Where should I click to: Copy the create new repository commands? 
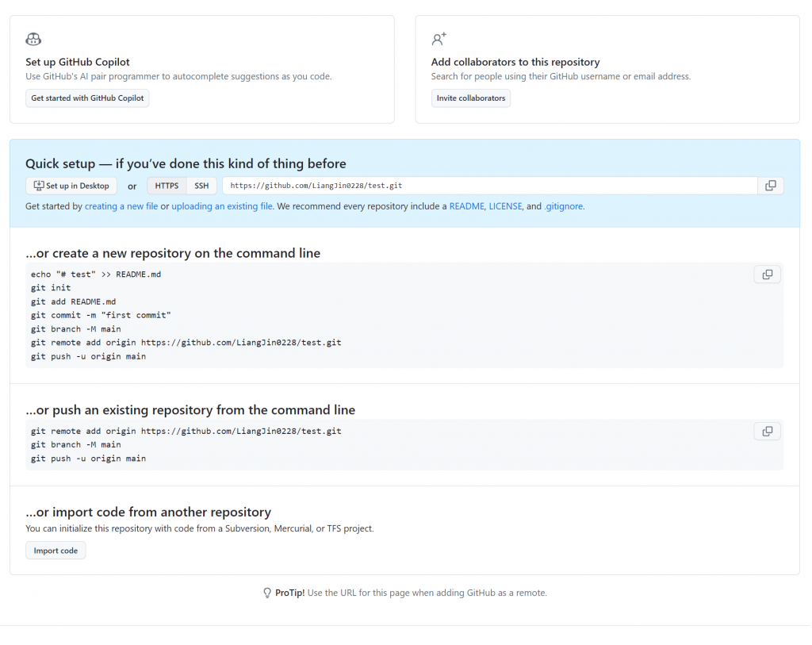[x=767, y=275]
